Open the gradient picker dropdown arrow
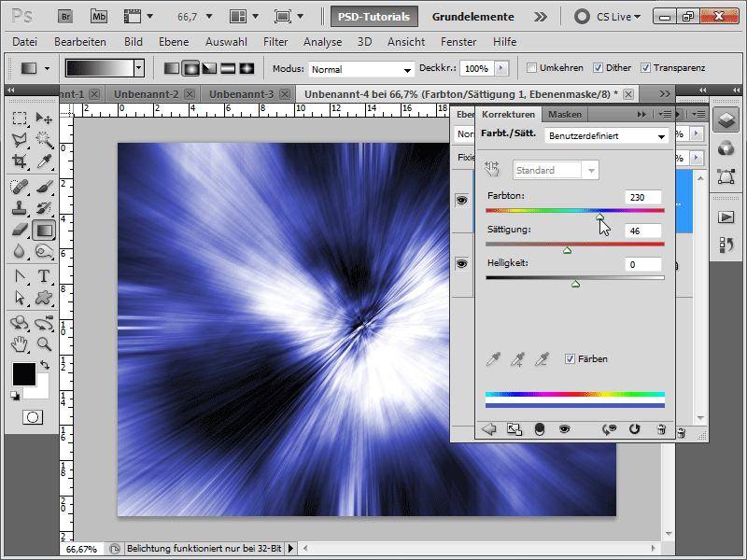This screenshot has height=560, width=747. click(138, 68)
